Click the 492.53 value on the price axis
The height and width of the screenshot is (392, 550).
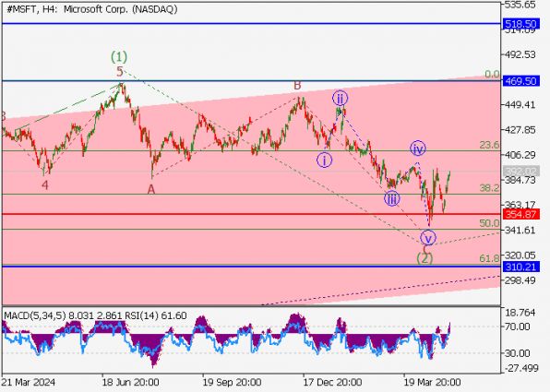point(520,54)
